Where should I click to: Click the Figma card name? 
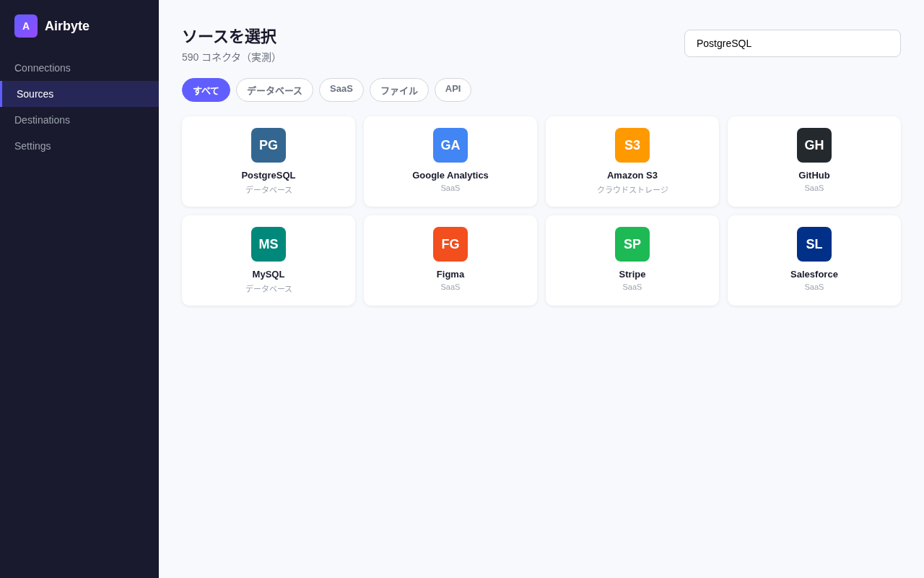pyautogui.click(x=450, y=274)
